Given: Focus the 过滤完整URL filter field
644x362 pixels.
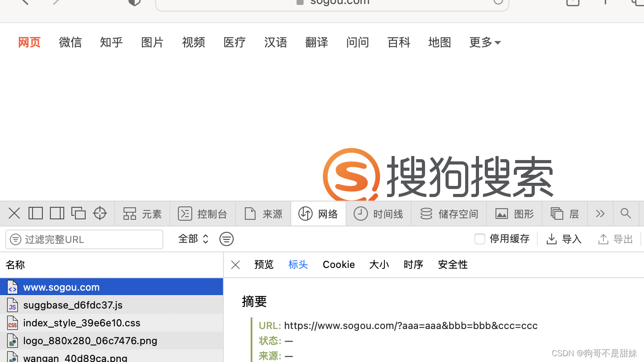Looking at the screenshot, I should coord(84,239).
